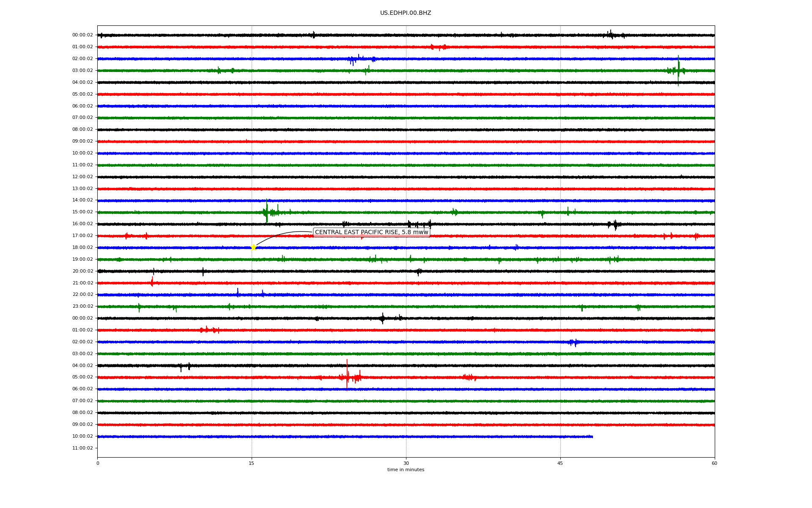Select the 20:00:02 row label

point(82,271)
